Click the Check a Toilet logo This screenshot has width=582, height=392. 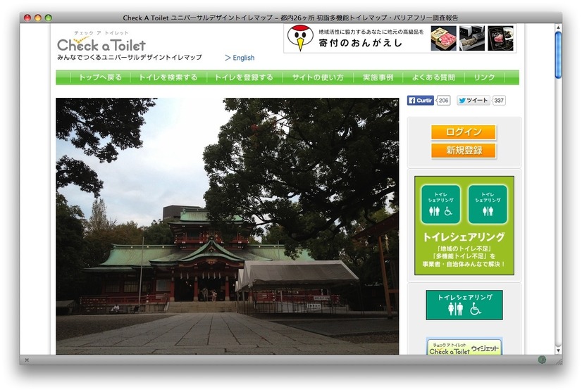point(101,42)
